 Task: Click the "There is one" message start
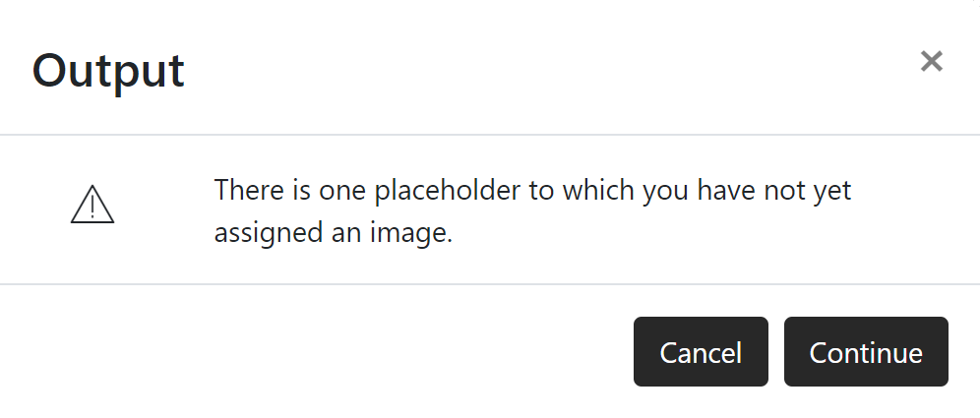pos(264,190)
